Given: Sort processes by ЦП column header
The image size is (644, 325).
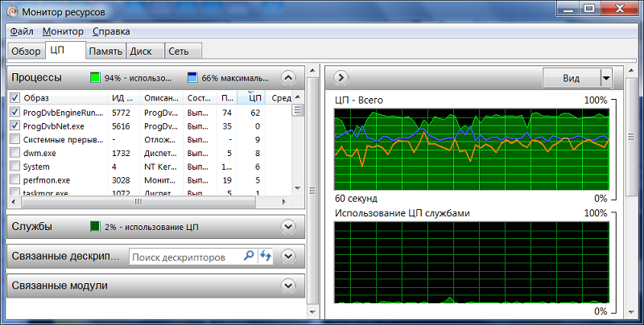Looking at the screenshot, I should pyautogui.click(x=254, y=98).
